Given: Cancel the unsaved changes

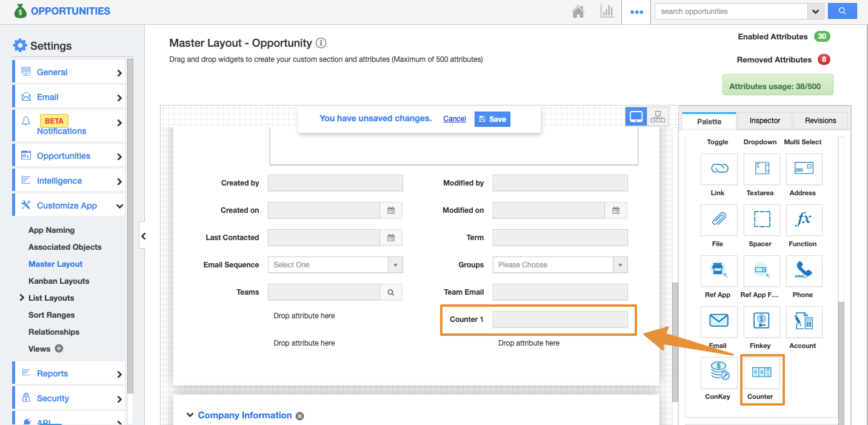Looking at the screenshot, I should click(455, 119).
